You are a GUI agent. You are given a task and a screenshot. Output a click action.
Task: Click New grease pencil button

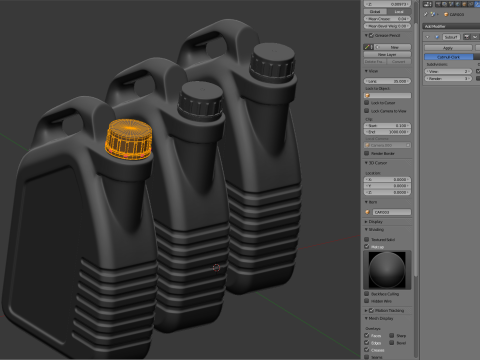click(x=394, y=47)
